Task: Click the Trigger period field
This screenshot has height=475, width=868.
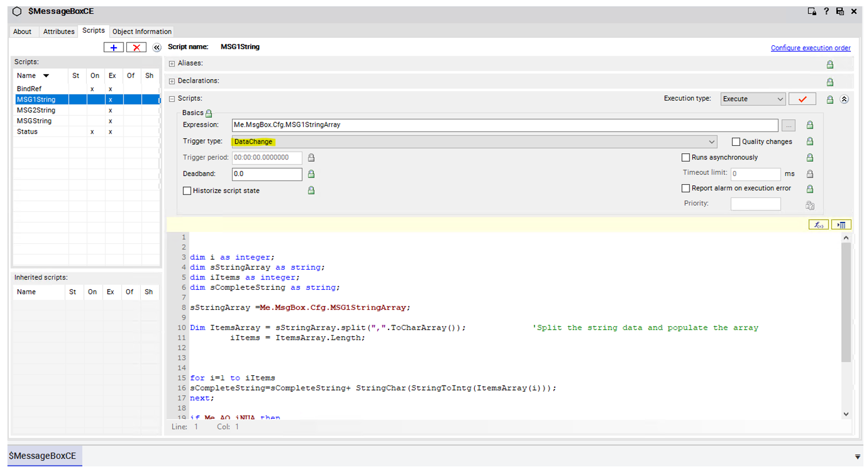Action: click(267, 157)
